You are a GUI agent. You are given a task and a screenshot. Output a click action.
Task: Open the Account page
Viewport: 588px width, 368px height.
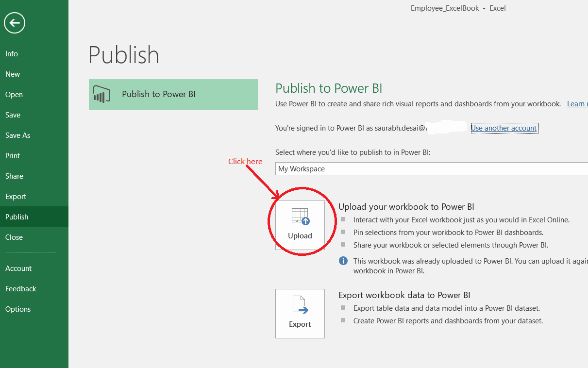[x=18, y=268]
